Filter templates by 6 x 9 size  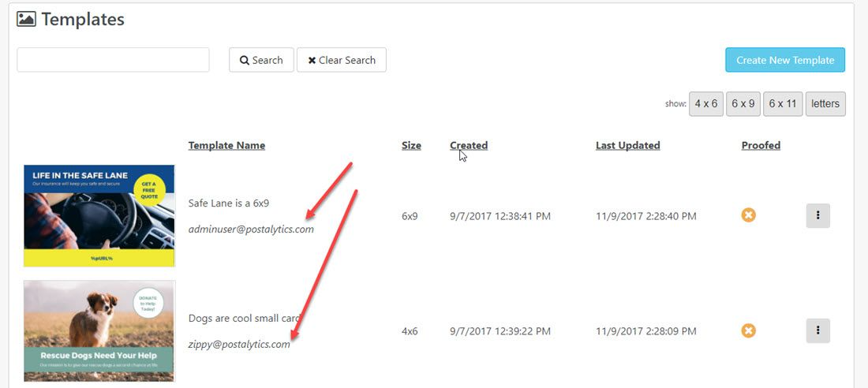pos(743,103)
